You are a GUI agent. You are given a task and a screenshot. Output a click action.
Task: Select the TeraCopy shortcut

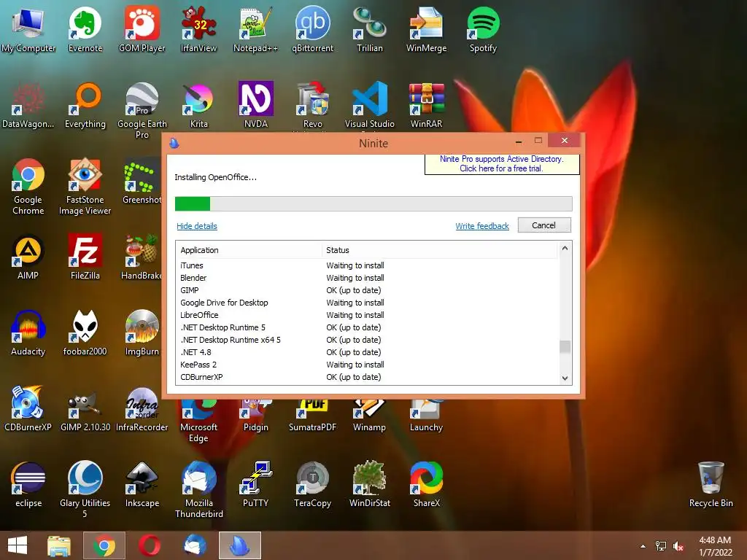click(x=312, y=484)
